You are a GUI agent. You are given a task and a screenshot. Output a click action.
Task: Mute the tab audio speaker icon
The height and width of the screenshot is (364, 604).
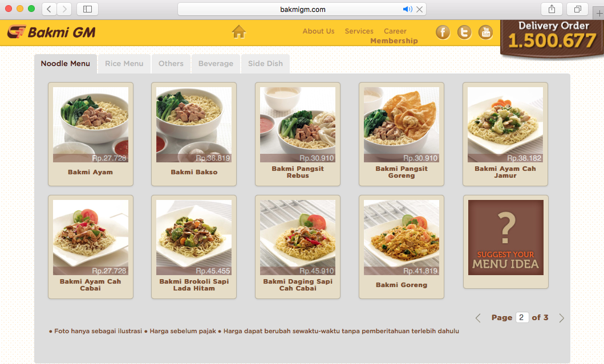[407, 9]
